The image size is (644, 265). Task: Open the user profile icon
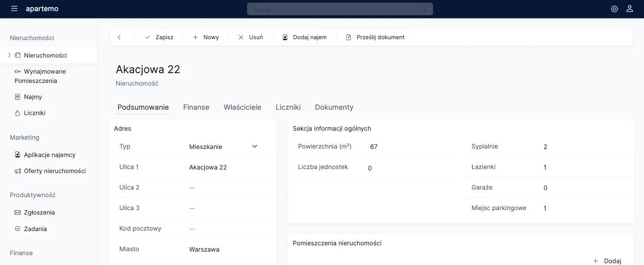tap(630, 9)
